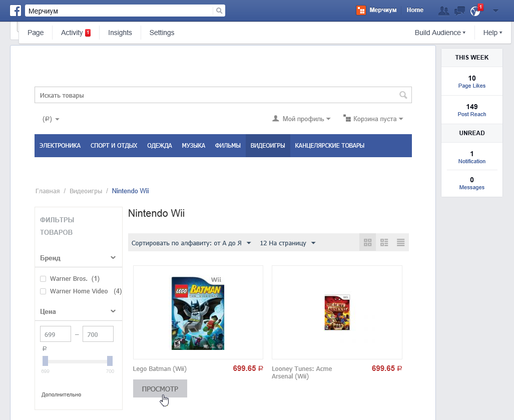514x420 pixels.
Task: Click the Facebook logo icon
Action: pos(16,11)
